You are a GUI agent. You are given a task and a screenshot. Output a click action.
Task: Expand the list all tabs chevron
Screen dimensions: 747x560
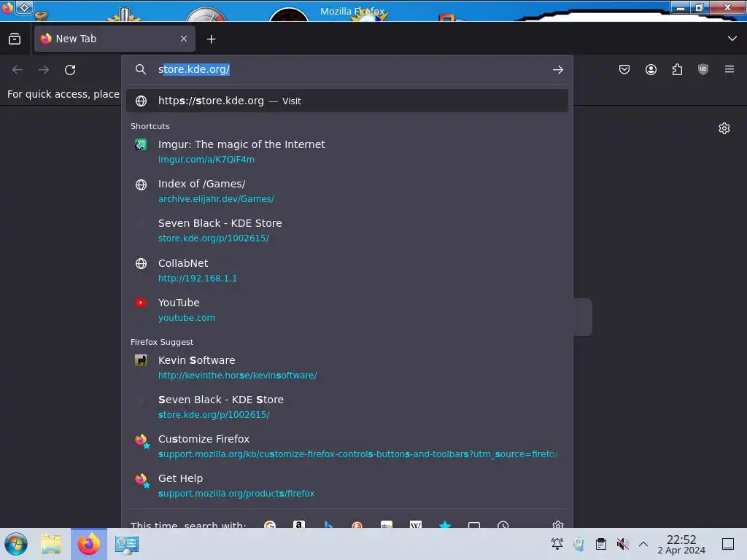[x=732, y=39]
